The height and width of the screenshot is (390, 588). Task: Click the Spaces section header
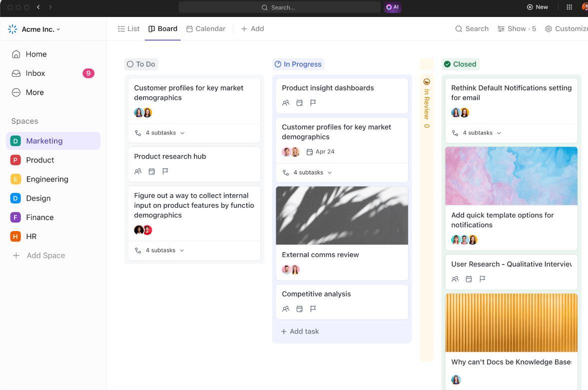25,121
